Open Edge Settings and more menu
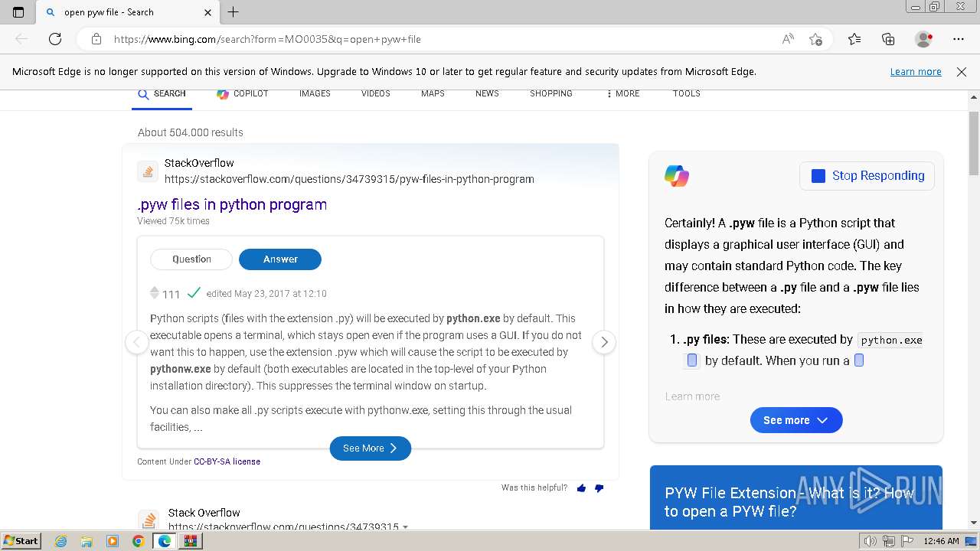 [959, 39]
